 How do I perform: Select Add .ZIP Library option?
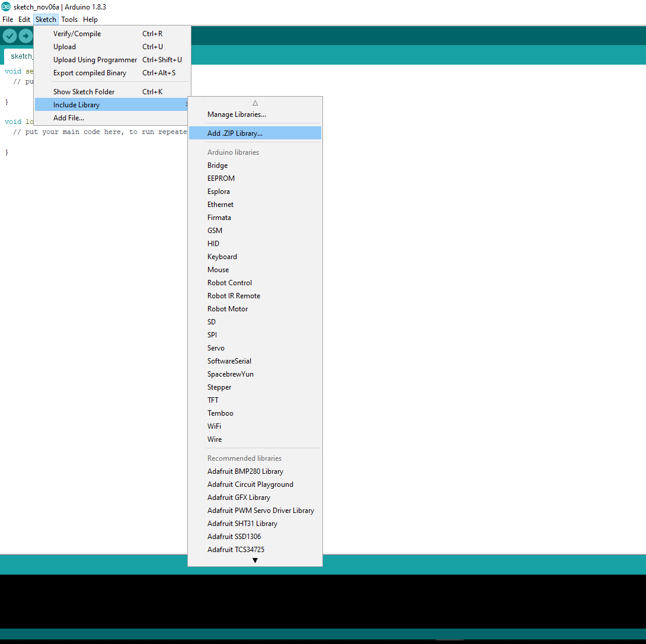pos(235,133)
